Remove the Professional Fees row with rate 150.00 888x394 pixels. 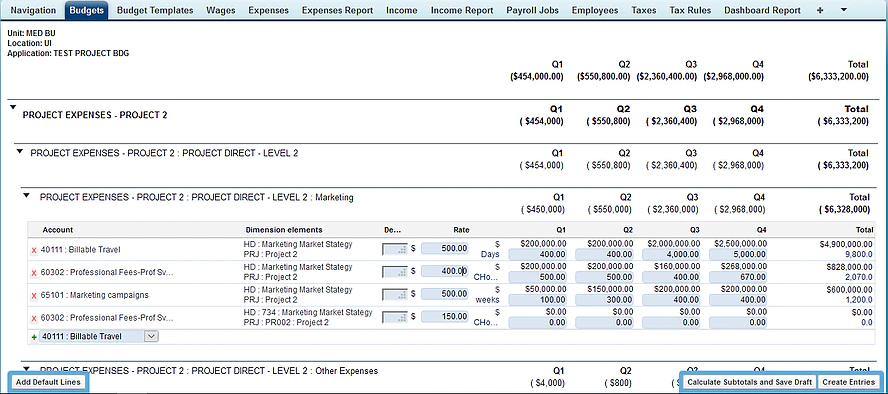[x=34, y=318]
